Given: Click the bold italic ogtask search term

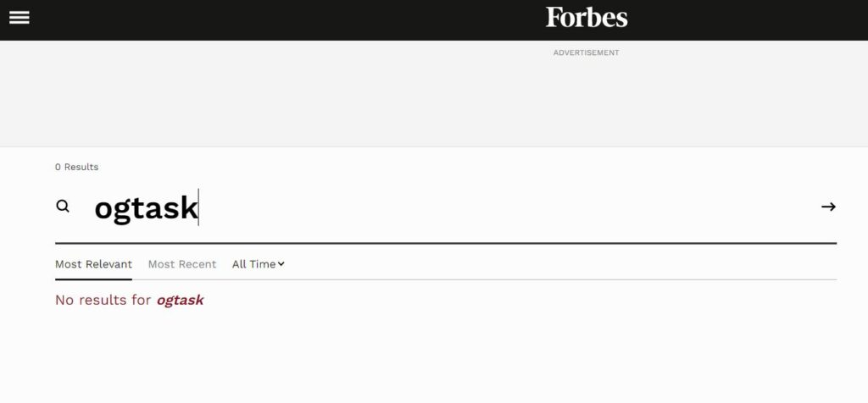Looking at the screenshot, I should pyautogui.click(x=180, y=301).
